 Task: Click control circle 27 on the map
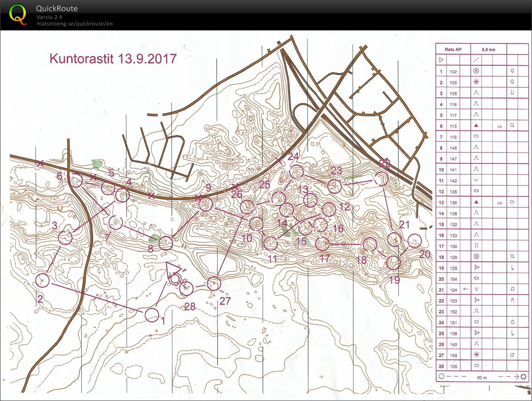(214, 283)
